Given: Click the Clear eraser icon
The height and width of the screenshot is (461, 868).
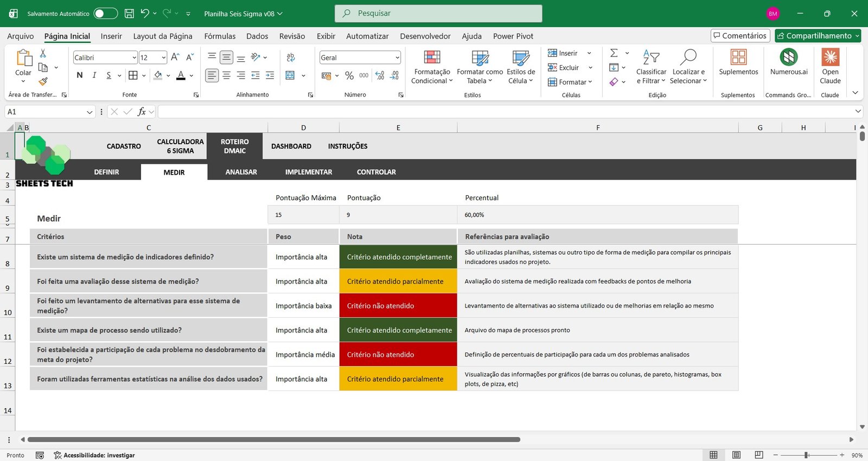Looking at the screenshot, I should coord(614,82).
